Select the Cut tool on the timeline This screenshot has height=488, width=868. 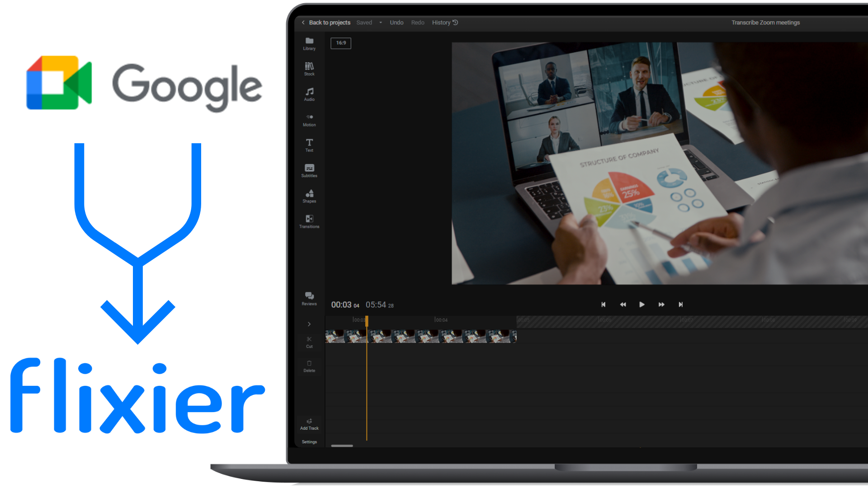(309, 342)
